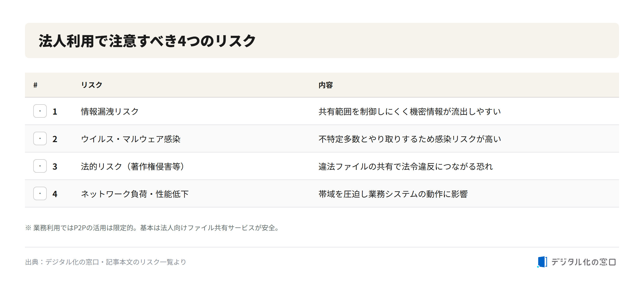Click the description about 機密情報が流出しやすい
This screenshot has width=644, height=292.
(x=410, y=112)
